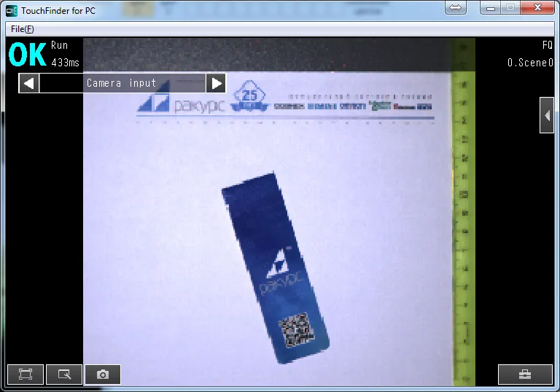Click the Run mode status text
Image resolution: width=560 pixels, height=392 pixels.
pos(59,46)
